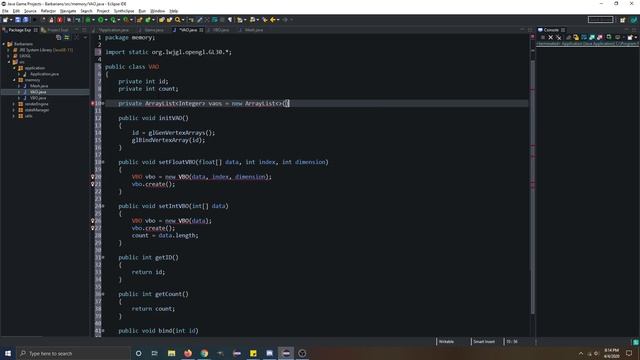Click the Save toolbar icon
The height and width of the screenshot is (360, 640).
(18, 20)
